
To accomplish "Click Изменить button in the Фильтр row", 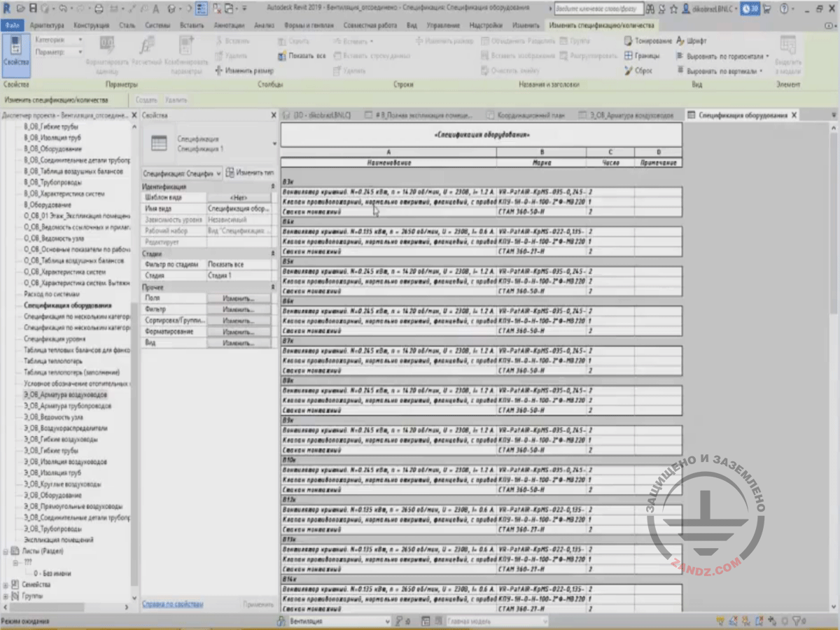I will tap(238, 309).
